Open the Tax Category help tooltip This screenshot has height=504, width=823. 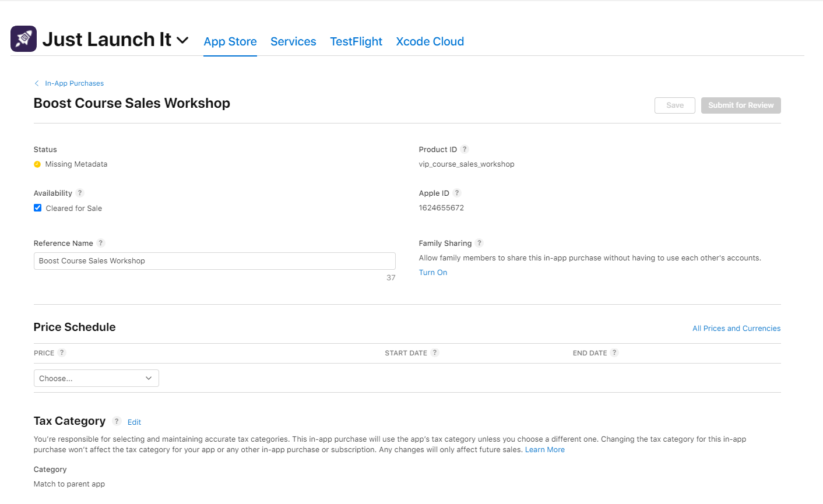[x=116, y=421]
